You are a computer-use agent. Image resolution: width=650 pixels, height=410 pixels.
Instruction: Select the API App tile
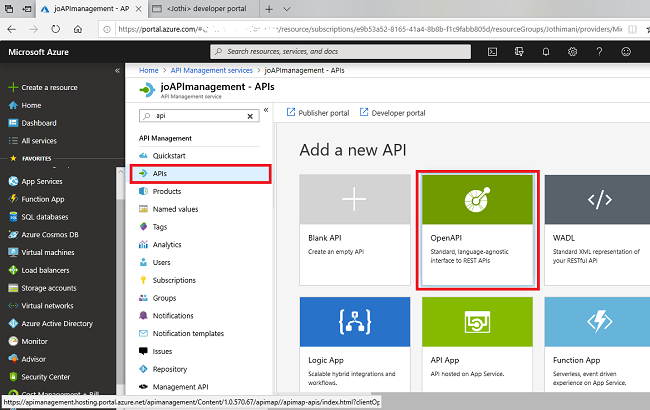coord(478,344)
